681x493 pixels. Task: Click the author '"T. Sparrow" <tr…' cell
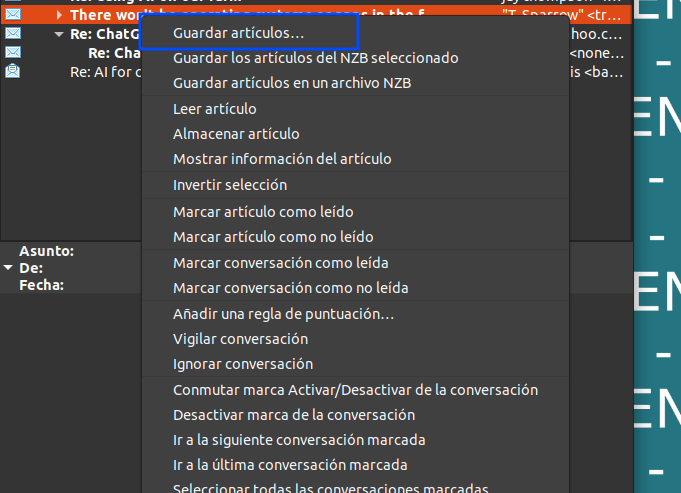[562, 15]
